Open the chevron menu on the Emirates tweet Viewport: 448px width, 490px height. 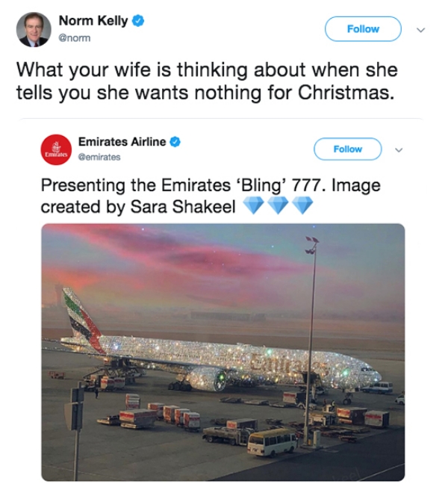point(399,149)
